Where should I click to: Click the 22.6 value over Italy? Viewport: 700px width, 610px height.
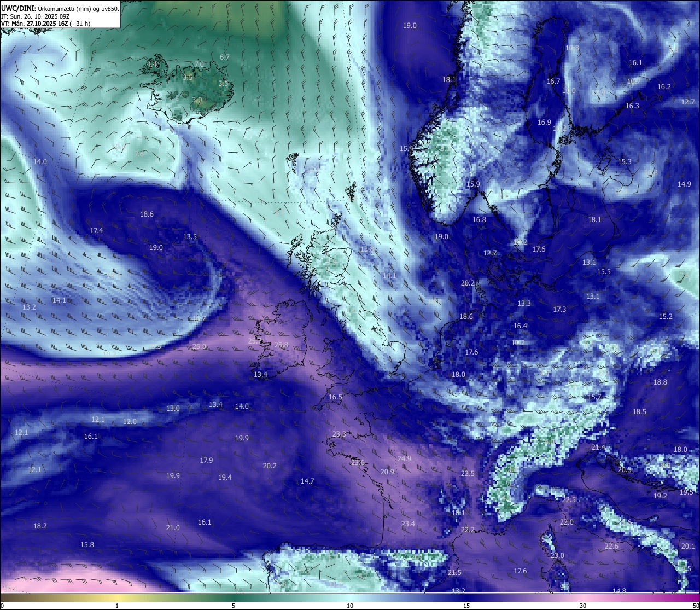tap(611, 546)
